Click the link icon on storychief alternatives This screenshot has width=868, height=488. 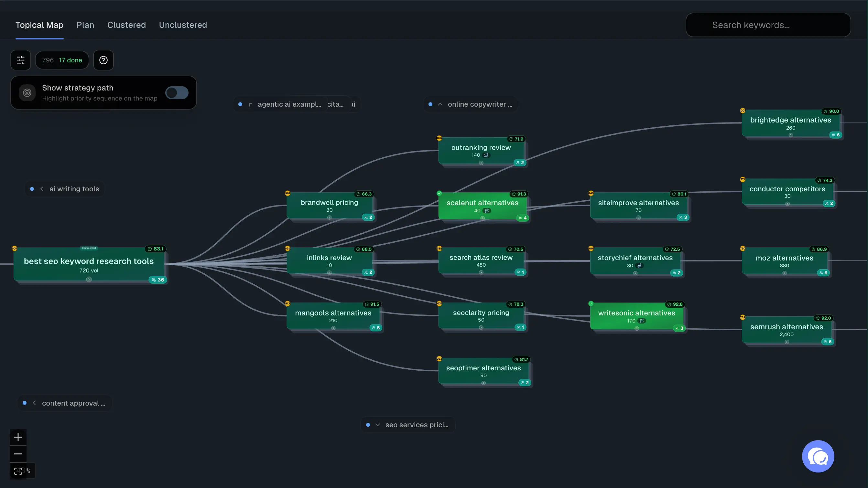click(x=640, y=265)
